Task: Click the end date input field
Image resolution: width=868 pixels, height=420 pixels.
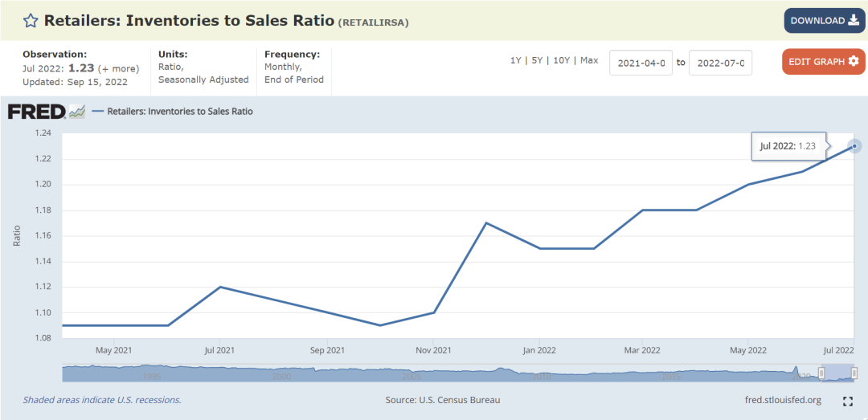Action: pyautogui.click(x=720, y=63)
